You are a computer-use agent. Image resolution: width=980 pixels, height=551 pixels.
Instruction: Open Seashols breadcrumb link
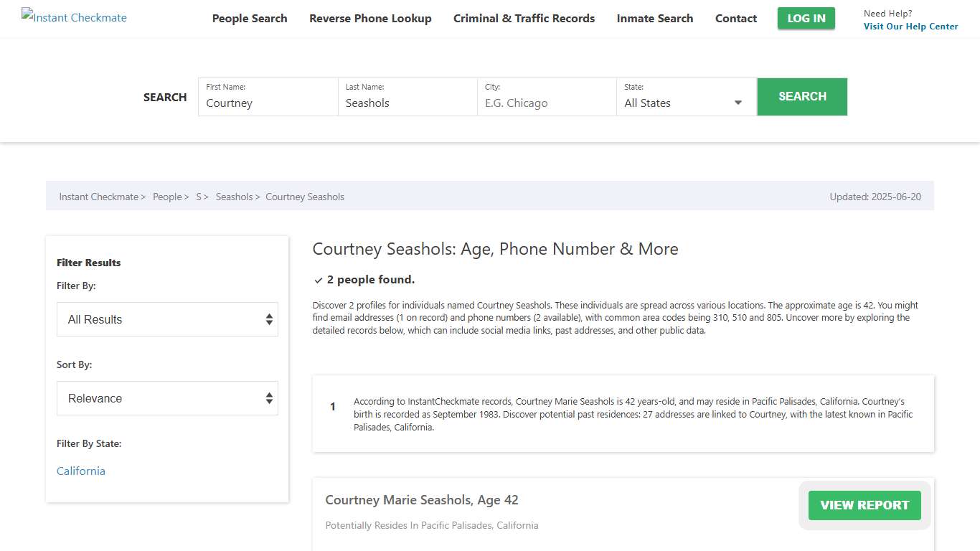[x=234, y=196]
